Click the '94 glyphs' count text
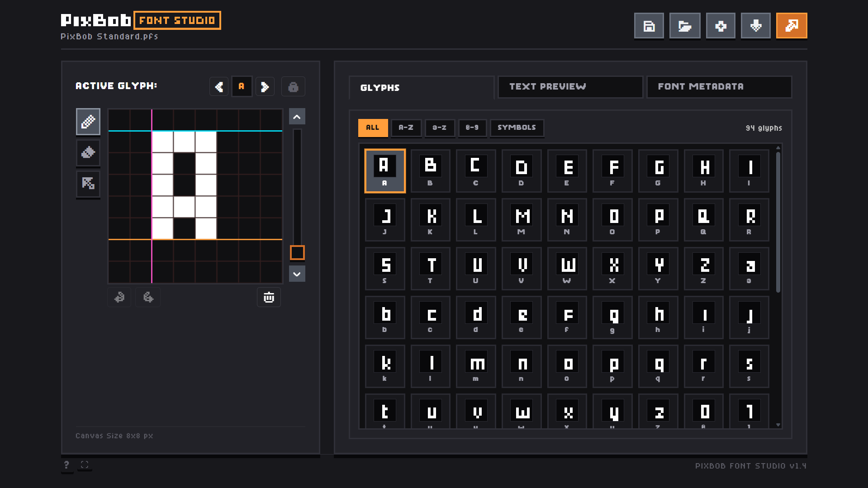Image resolution: width=868 pixels, height=488 pixels. click(764, 128)
